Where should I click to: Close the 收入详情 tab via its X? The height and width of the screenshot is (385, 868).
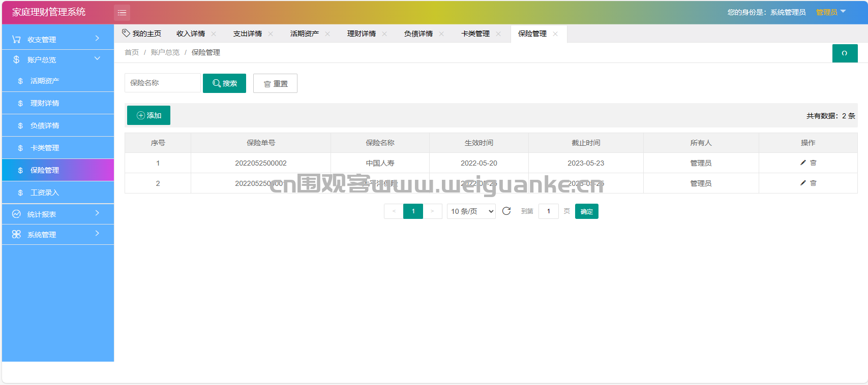[214, 34]
